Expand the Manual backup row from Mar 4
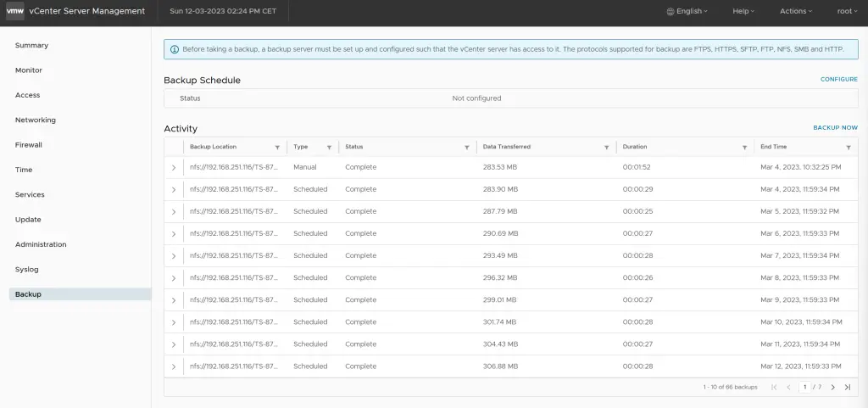 click(x=173, y=167)
